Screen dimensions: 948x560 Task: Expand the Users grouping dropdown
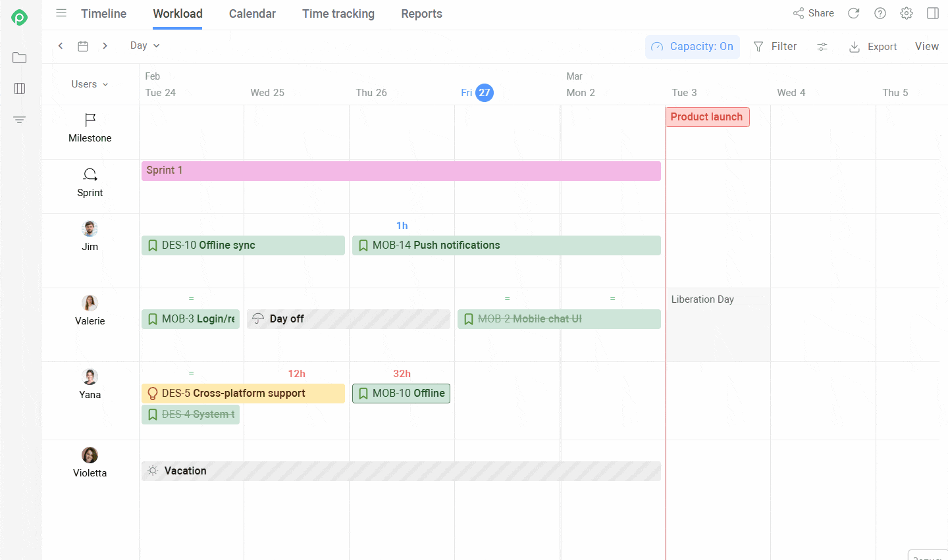(x=90, y=84)
